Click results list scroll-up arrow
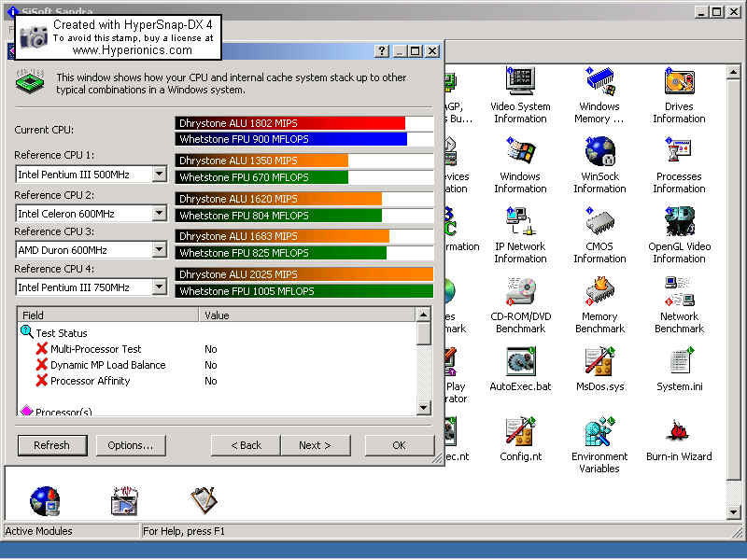Screen dimensions: 747x560 pyautogui.click(x=424, y=315)
